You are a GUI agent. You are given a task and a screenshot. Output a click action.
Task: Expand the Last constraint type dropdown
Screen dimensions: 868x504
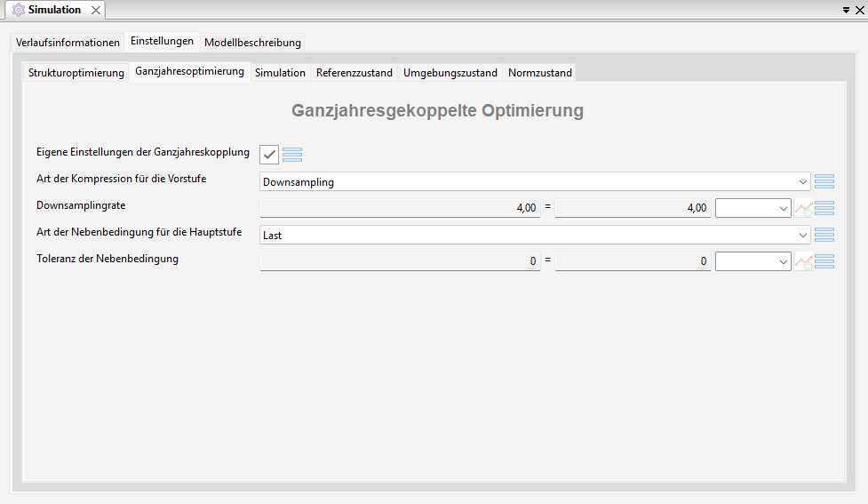[x=535, y=236]
